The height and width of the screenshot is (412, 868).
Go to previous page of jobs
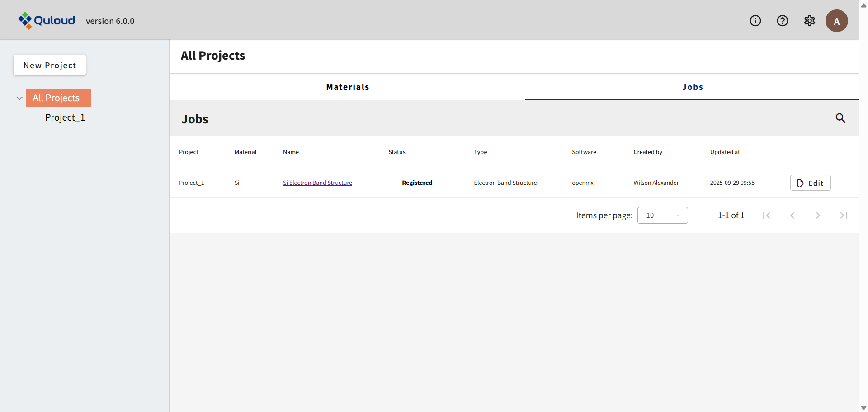pyautogui.click(x=792, y=215)
